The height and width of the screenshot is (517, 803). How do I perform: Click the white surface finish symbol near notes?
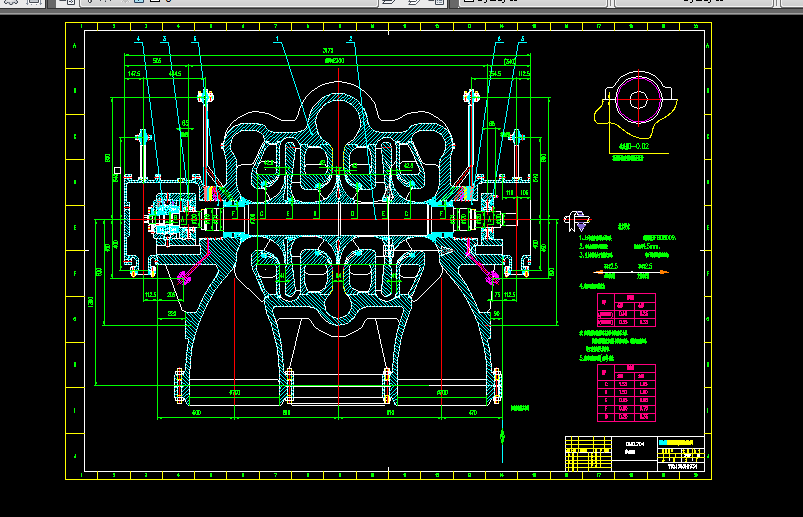click(577, 220)
